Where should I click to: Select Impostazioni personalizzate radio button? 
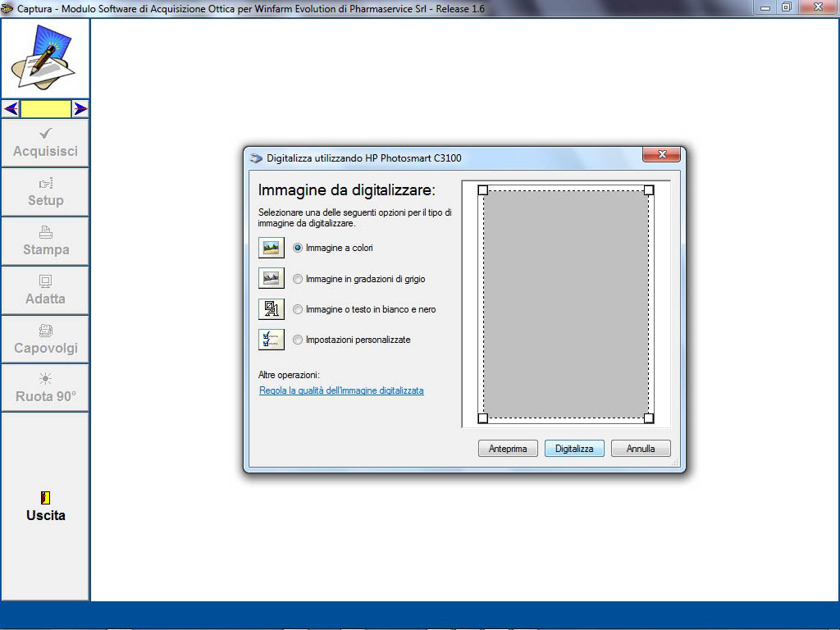(298, 340)
